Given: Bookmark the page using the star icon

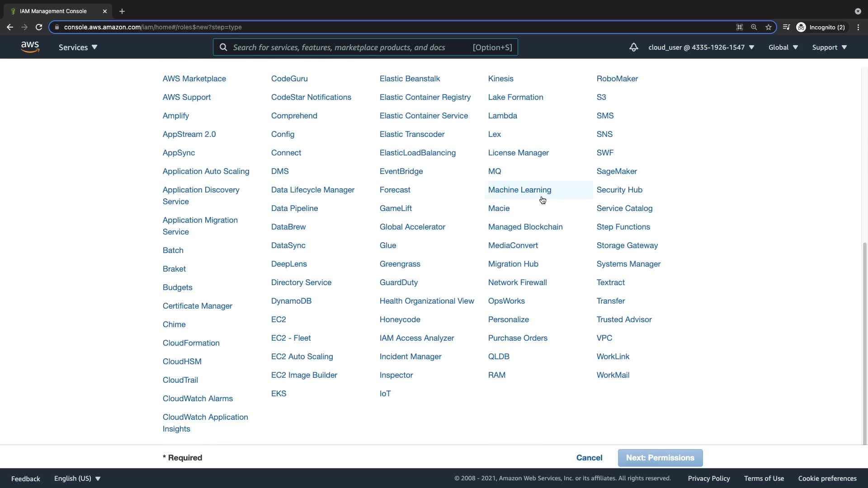Looking at the screenshot, I should (768, 27).
